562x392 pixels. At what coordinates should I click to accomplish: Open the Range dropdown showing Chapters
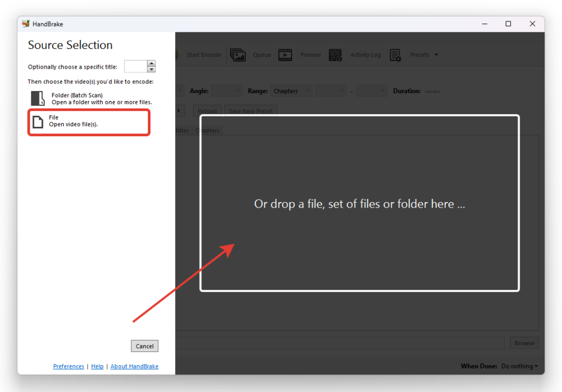pos(291,91)
